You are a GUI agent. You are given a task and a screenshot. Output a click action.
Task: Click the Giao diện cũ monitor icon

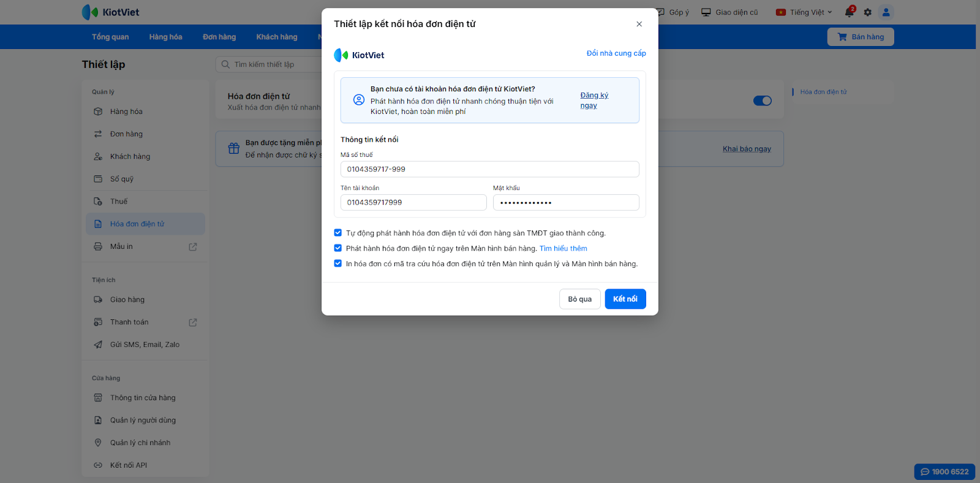click(x=706, y=12)
